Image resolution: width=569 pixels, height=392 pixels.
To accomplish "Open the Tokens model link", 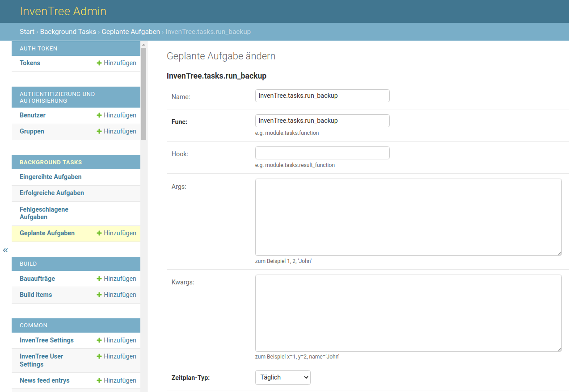I will (x=30, y=63).
